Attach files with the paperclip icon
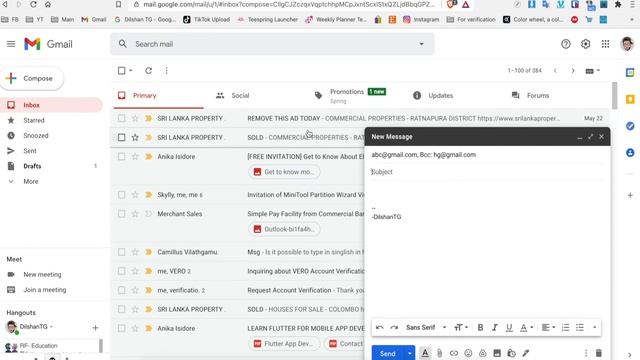 [440, 353]
